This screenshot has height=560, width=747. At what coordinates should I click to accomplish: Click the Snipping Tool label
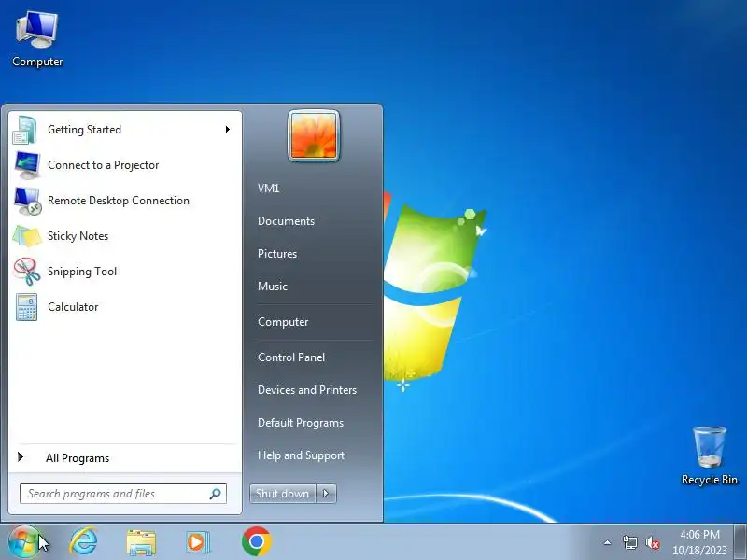(82, 272)
